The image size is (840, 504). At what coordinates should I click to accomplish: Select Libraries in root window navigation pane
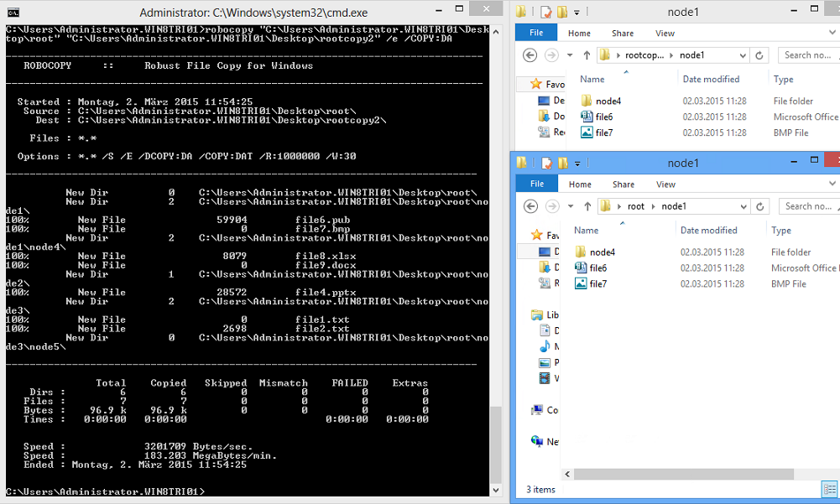(545, 315)
